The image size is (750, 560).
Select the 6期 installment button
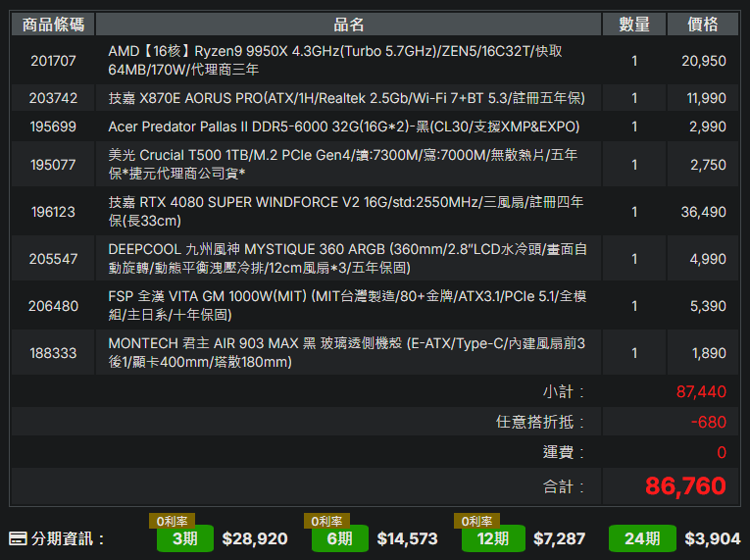point(339,538)
